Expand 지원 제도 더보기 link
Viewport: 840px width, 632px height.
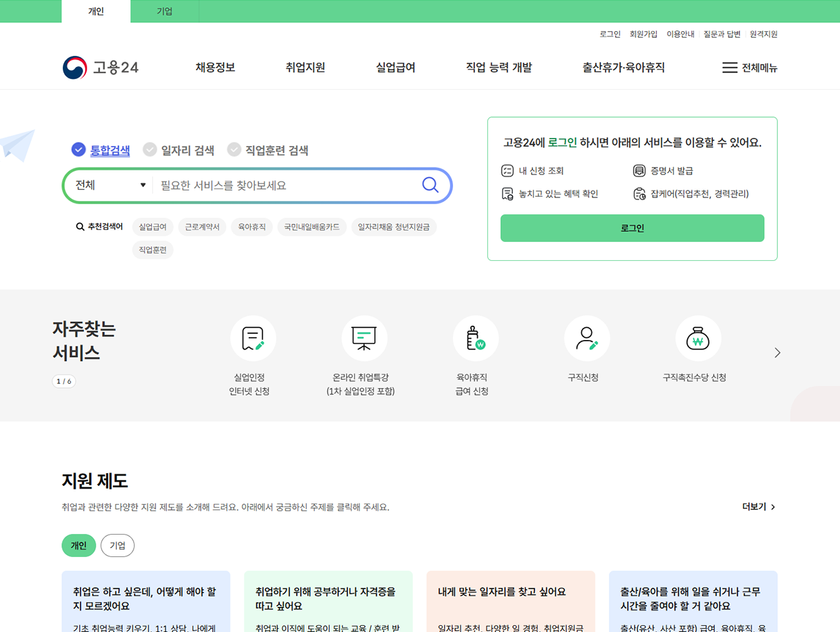(x=759, y=507)
